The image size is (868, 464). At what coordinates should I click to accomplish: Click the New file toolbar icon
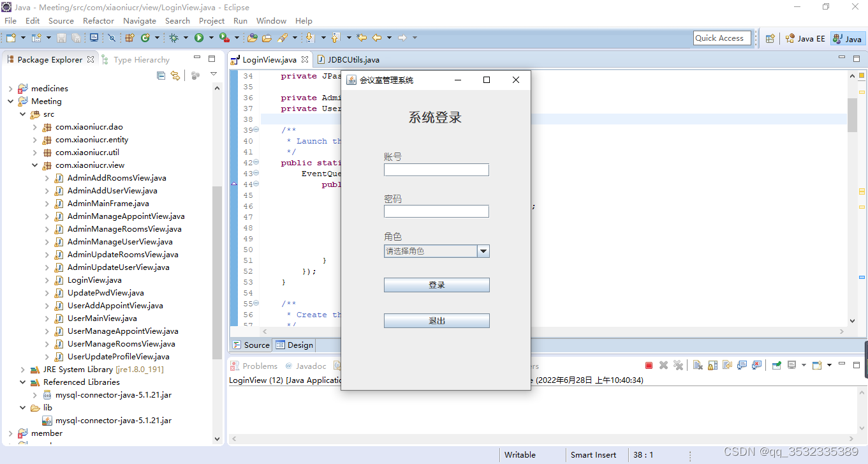tap(11, 38)
